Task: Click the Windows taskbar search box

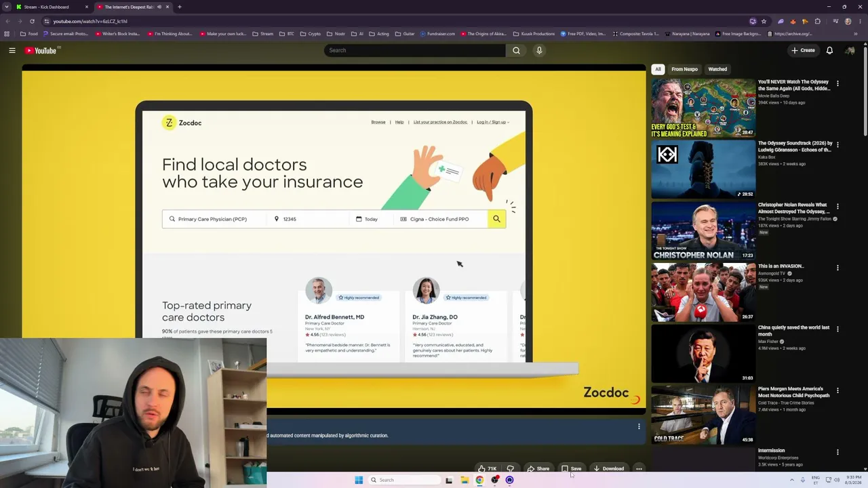Action: pos(405,480)
